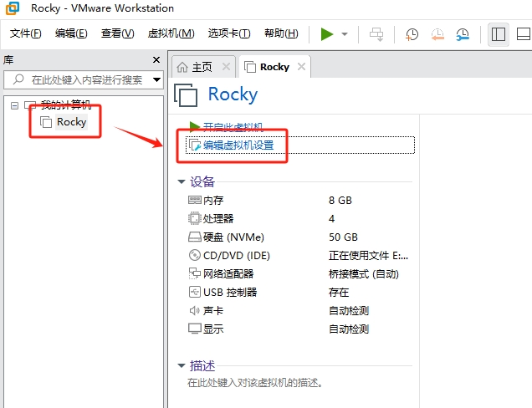The height and width of the screenshot is (408, 532).
Task: Close the Rocky tab
Action: pos(302,67)
